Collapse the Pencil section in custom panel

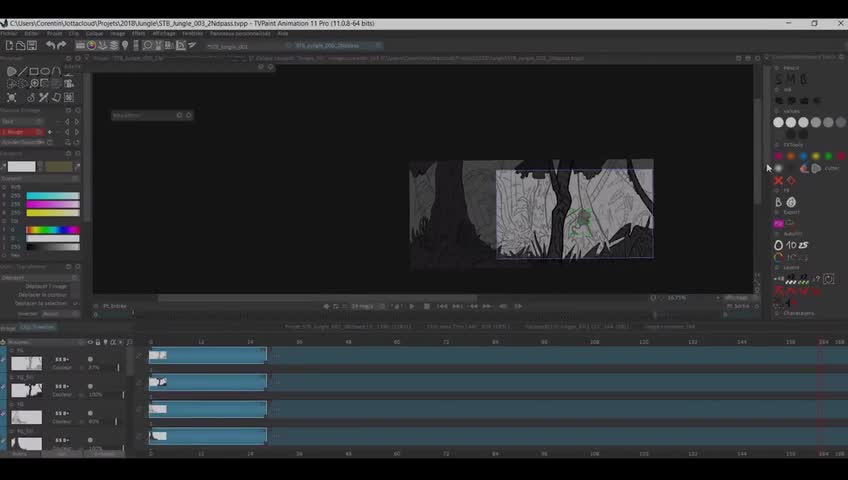[777, 68]
